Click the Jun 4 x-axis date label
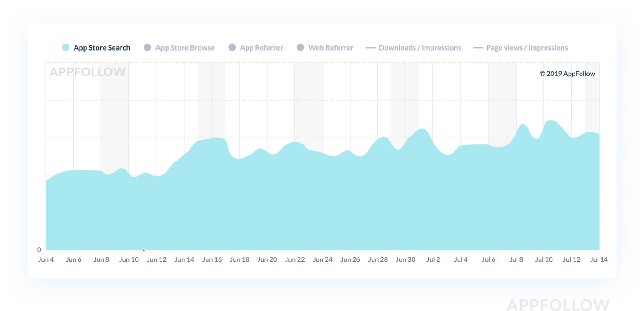This screenshot has height=311, width=644. coord(46,259)
